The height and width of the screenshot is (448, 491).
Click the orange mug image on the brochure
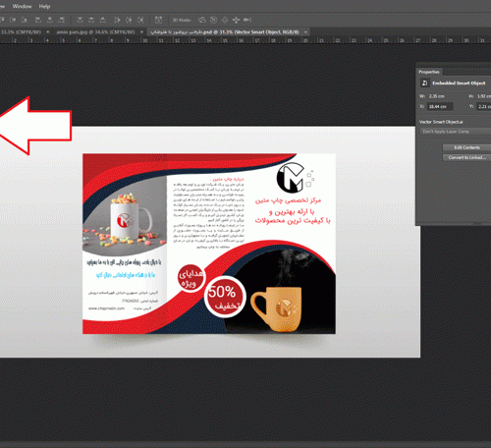[276, 309]
